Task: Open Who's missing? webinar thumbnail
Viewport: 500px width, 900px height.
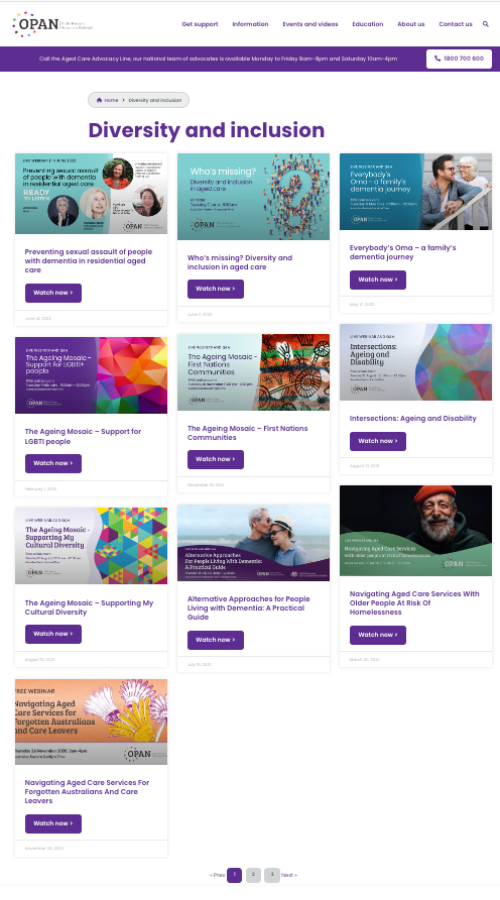Action: (253, 196)
